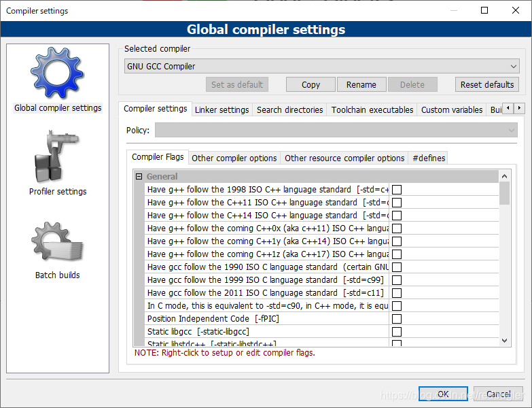Check C++11 ISO C++ standard flag
The image size is (532, 408).
tap(397, 203)
